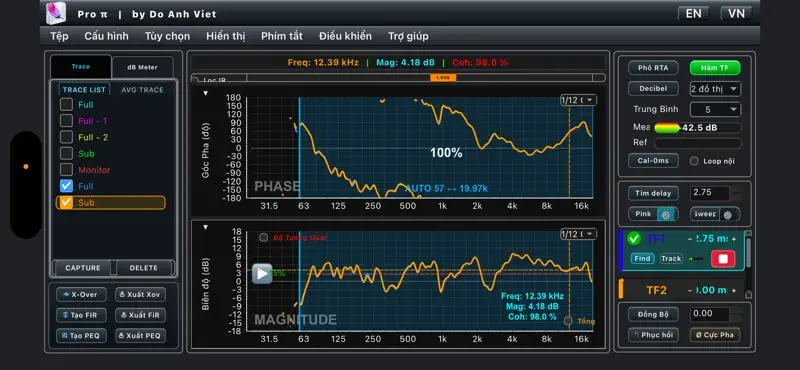This screenshot has height=370, width=800.
Task: Switch to the AVG TRACE tab
Action: [x=142, y=90]
